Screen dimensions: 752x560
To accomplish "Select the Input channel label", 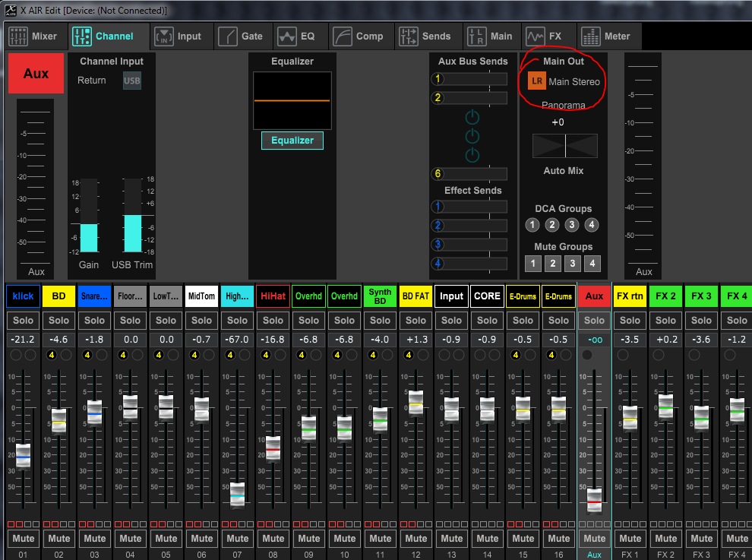I will coord(451,296).
